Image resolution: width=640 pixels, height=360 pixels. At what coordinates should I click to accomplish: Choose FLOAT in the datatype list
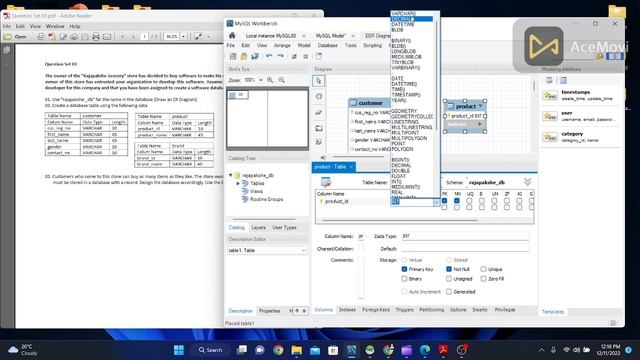click(398, 176)
